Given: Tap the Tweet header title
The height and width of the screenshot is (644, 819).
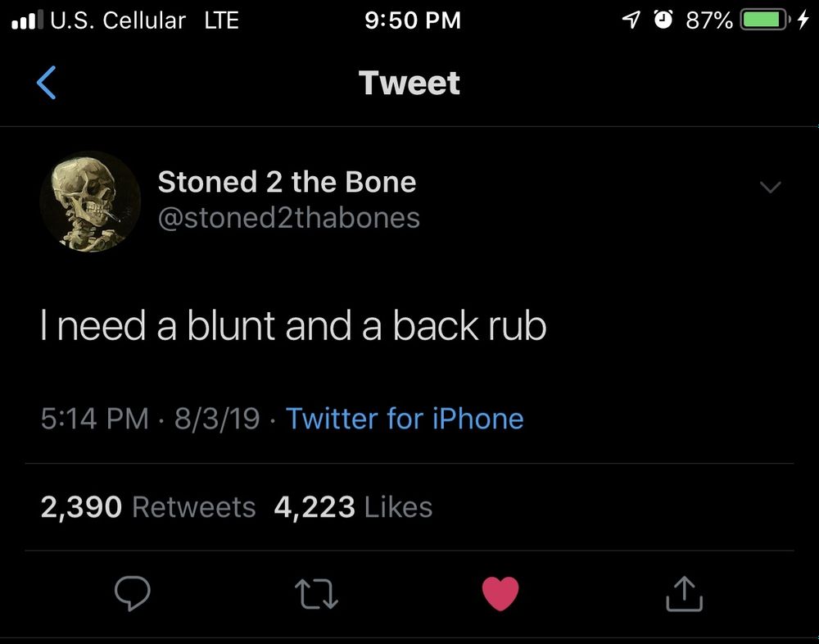Looking at the screenshot, I should click(409, 83).
